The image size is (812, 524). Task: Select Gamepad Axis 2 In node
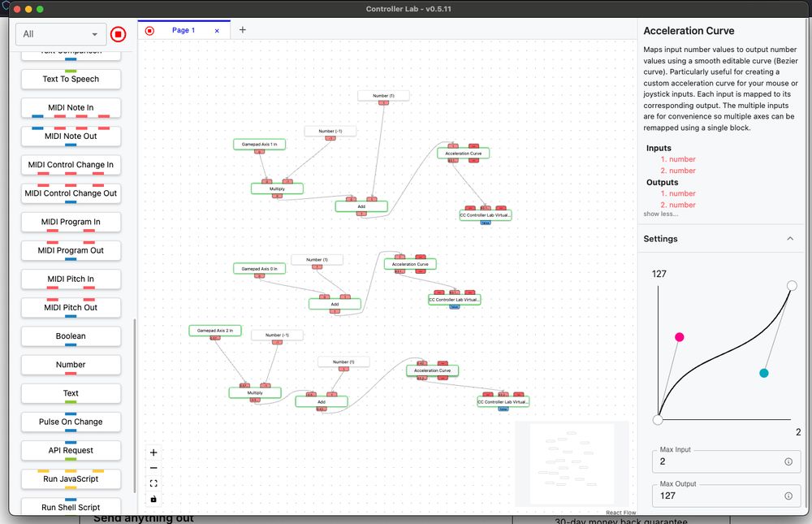215,330
